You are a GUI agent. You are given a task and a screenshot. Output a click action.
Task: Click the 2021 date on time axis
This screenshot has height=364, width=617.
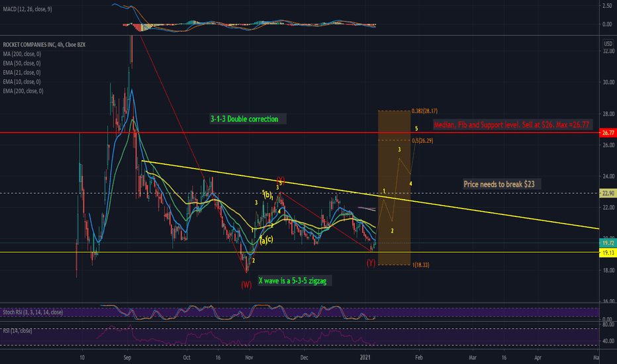tap(365, 357)
